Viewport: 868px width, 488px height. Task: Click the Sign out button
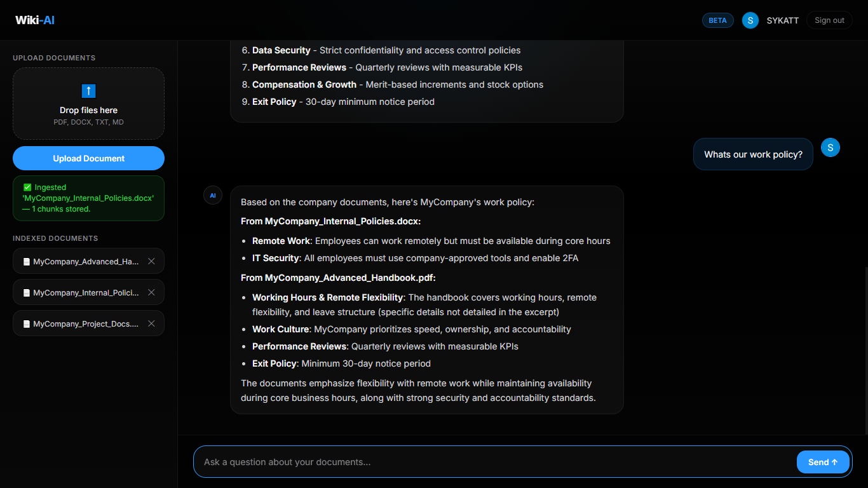829,20
